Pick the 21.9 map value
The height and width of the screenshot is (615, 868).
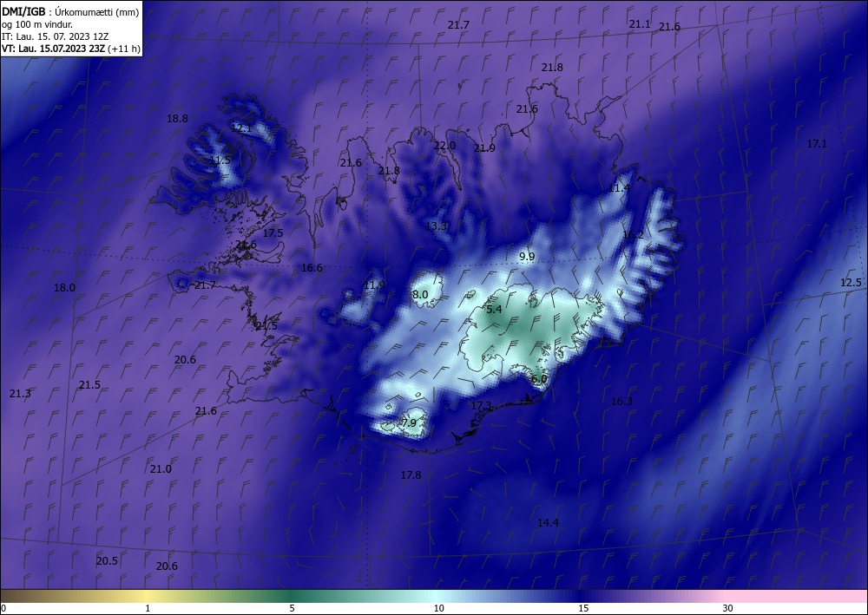[x=484, y=148]
